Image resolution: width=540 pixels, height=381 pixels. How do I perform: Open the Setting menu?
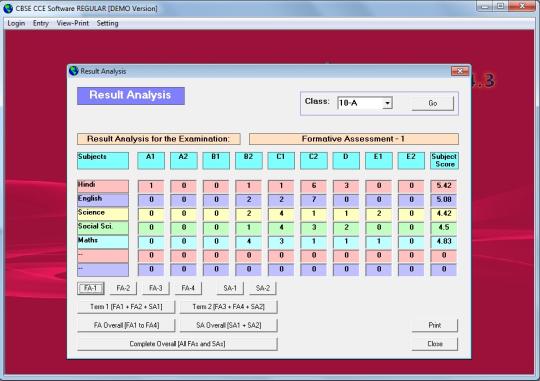(107, 23)
